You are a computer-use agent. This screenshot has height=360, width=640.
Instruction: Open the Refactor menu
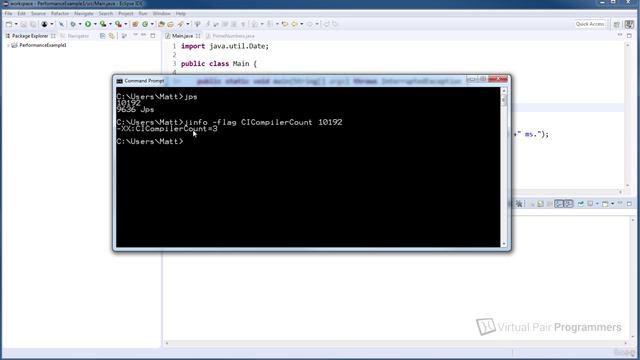click(60, 13)
